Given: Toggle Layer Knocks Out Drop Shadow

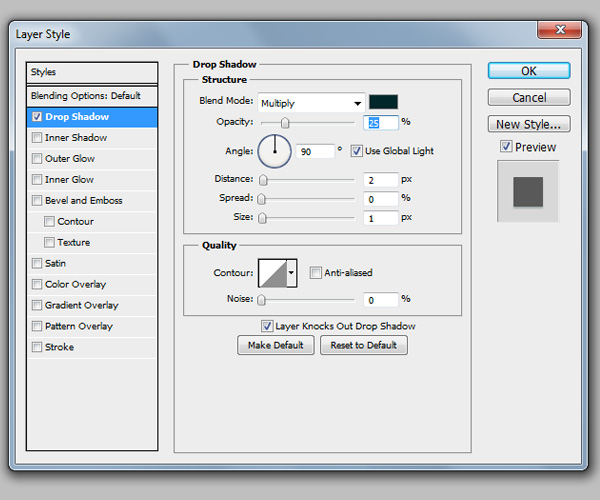Looking at the screenshot, I should point(267,326).
